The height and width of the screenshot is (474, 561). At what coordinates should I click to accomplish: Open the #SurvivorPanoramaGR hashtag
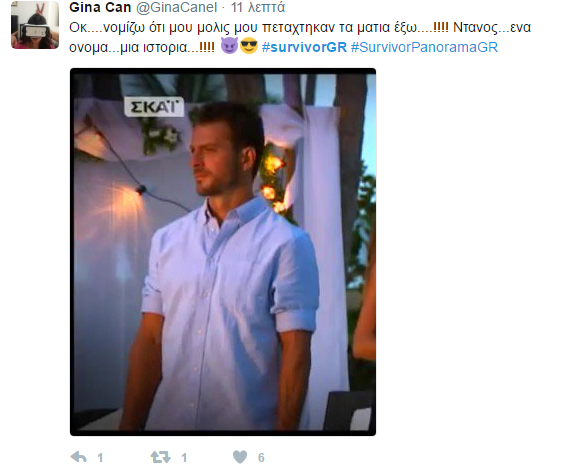424,47
